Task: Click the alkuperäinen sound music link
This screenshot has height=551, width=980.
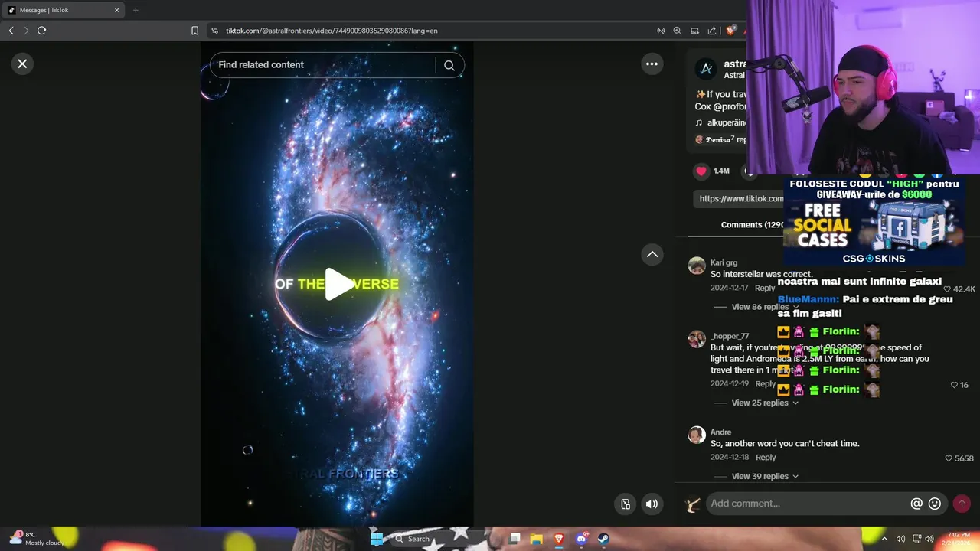Action: pyautogui.click(x=720, y=122)
